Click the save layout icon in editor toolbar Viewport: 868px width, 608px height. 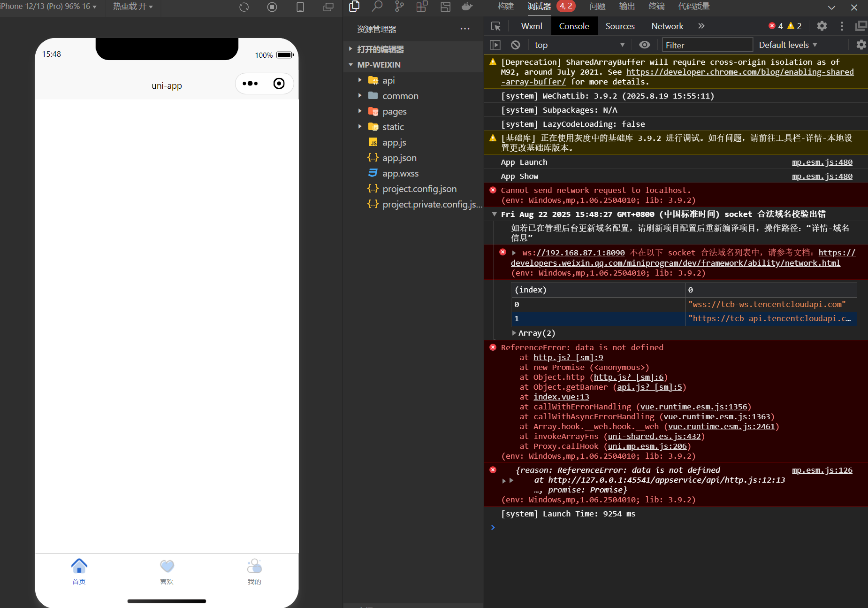click(445, 6)
